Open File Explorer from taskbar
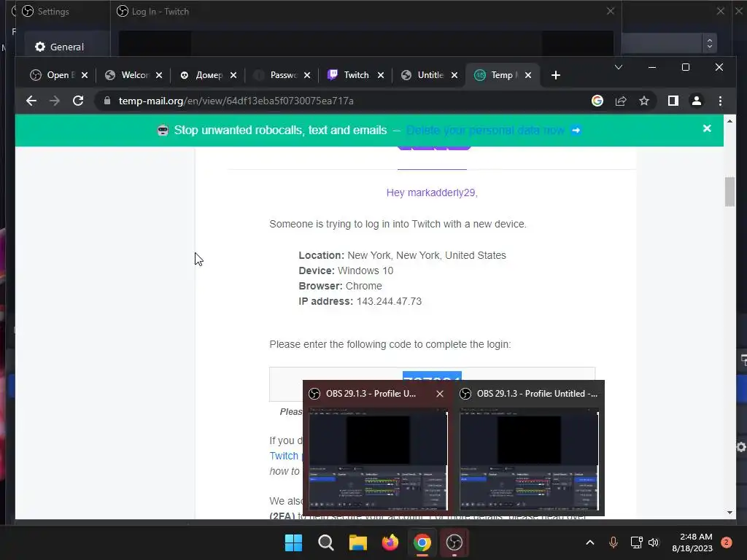747x560 pixels. (357, 542)
